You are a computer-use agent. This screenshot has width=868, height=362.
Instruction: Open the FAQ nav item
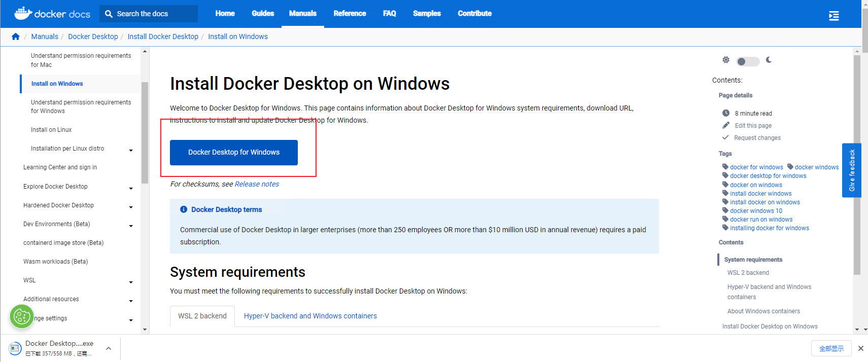click(x=390, y=14)
